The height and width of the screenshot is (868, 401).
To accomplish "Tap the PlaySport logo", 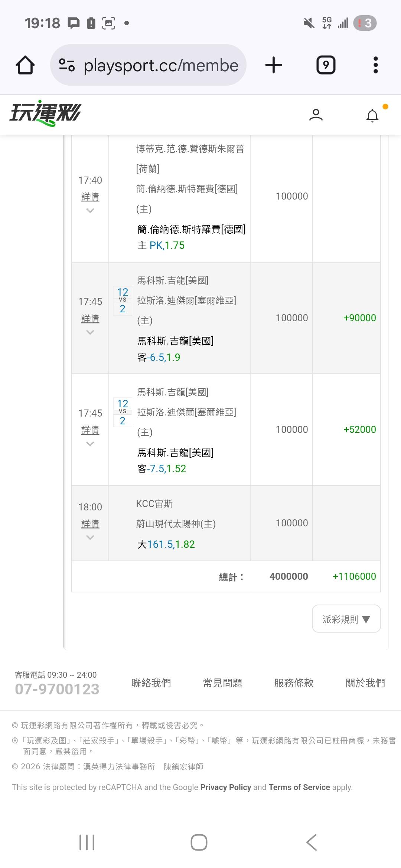I will tap(45, 113).
